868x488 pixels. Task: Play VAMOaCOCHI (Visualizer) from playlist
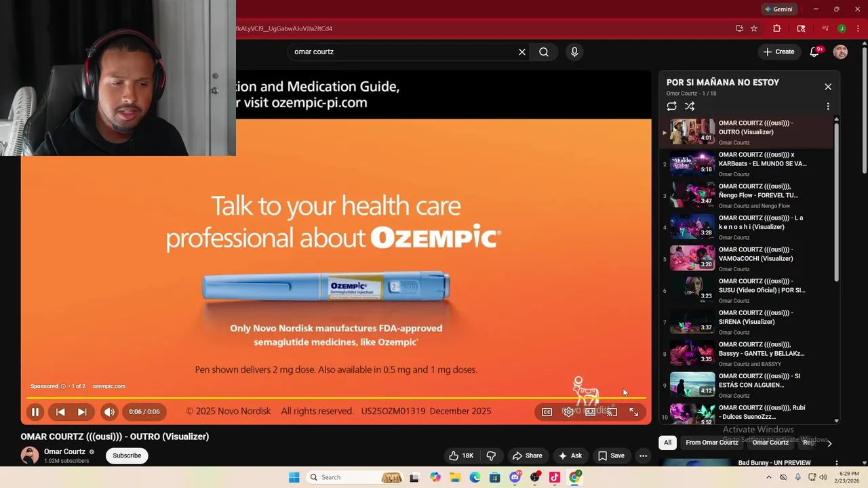click(x=746, y=259)
